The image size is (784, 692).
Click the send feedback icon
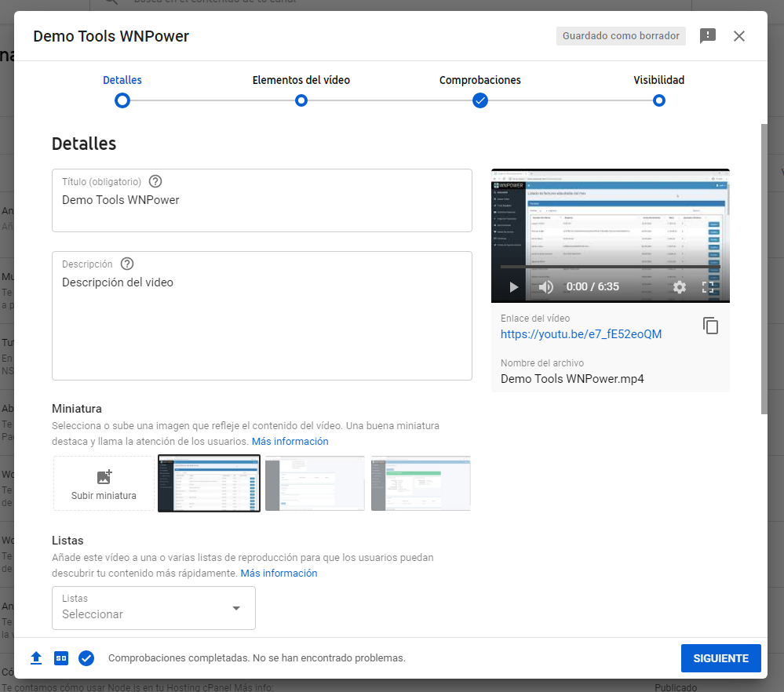[708, 36]
